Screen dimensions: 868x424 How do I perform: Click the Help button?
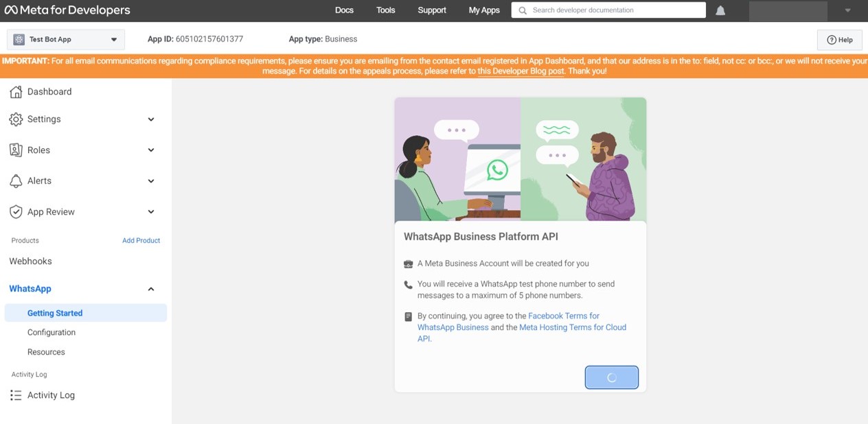pyautogui.click(x=839, y=40)
